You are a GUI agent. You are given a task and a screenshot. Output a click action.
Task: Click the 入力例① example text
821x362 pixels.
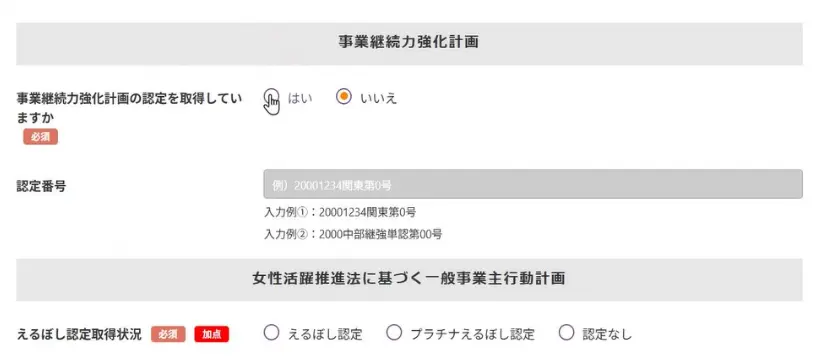pos(340,213)
